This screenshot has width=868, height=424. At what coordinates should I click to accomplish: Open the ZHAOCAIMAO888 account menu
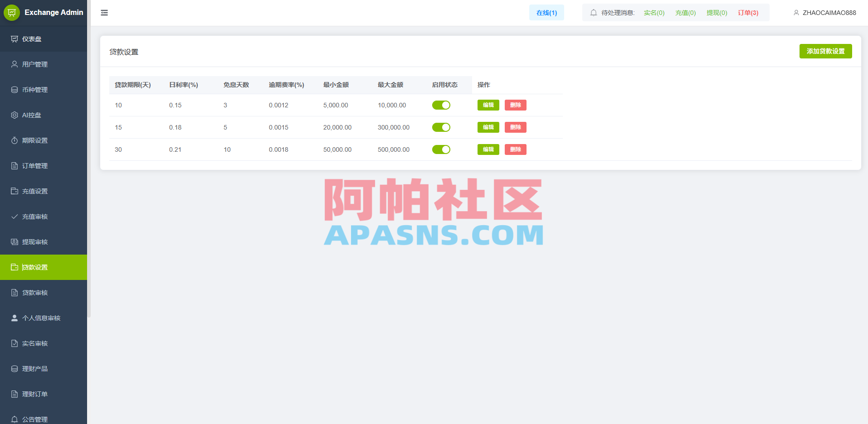click(x=825, y=13)
